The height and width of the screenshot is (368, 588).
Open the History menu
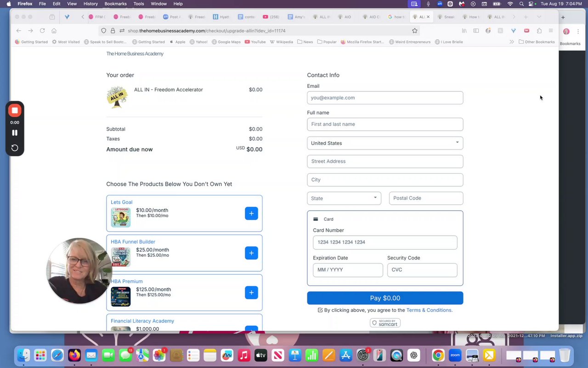tap(90, 4)
